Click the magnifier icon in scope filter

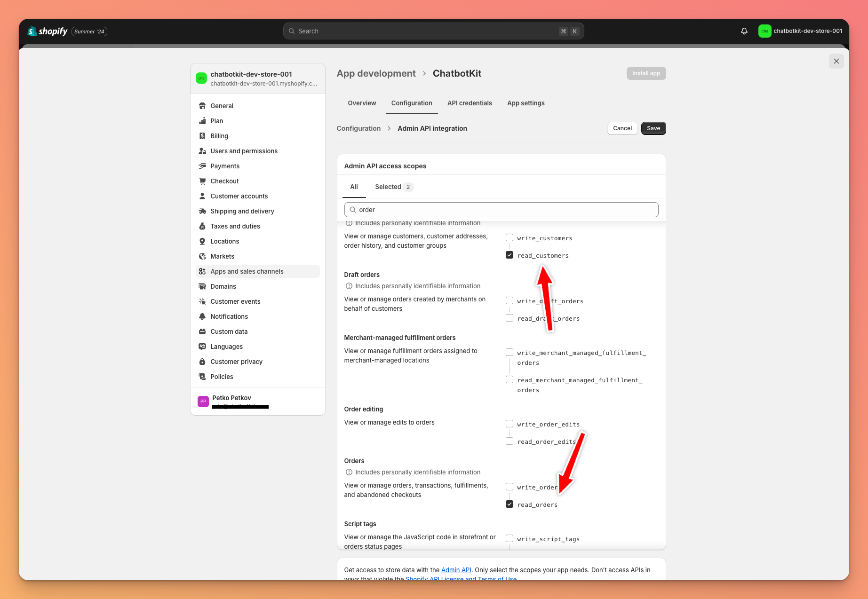tap(353, 210)
